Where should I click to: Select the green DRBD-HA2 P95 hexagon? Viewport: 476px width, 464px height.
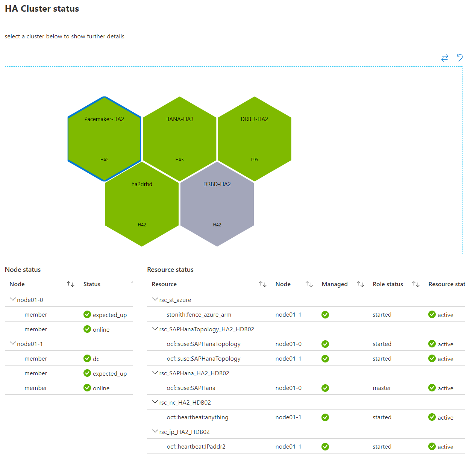255,139
